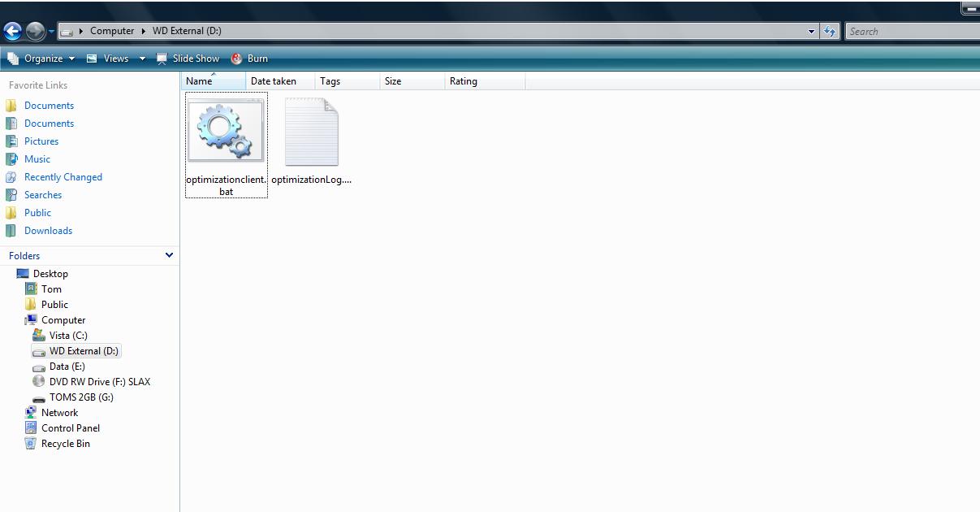Click the optimizationLog file name label
This screenshot has width=980, height=512.
(312, 180)
